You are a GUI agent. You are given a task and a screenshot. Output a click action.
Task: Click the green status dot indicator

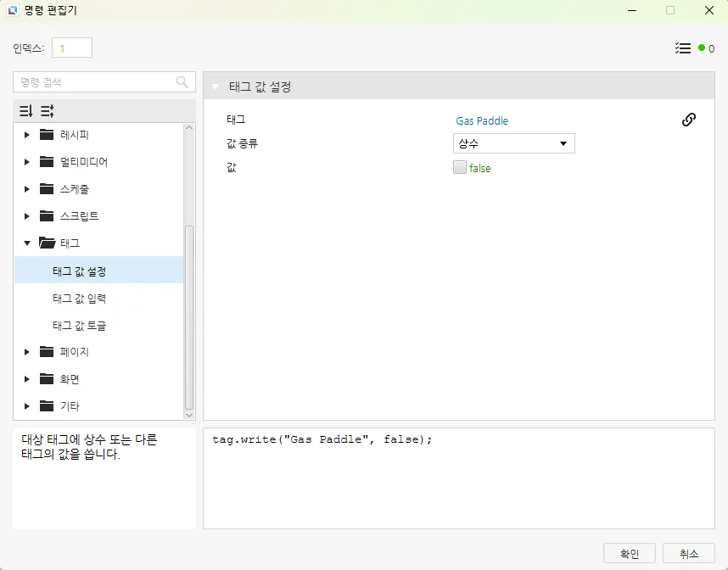(702, 48)
